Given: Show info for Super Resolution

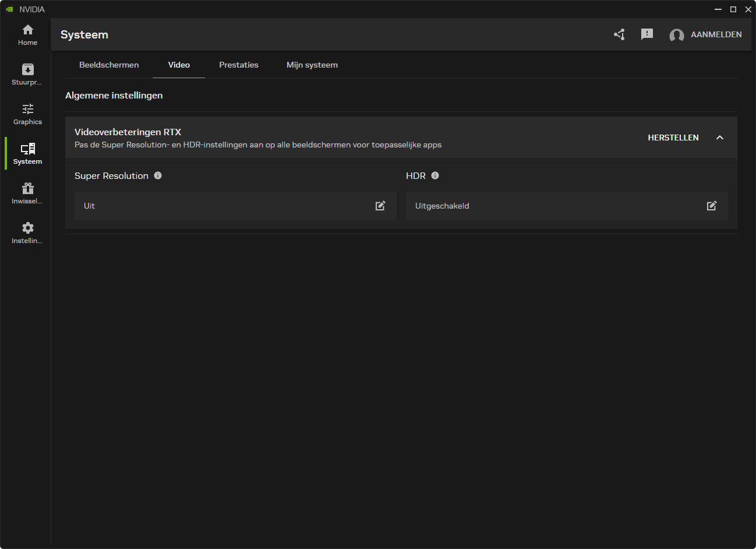Looking at the screenshot, I should [158, 175].
